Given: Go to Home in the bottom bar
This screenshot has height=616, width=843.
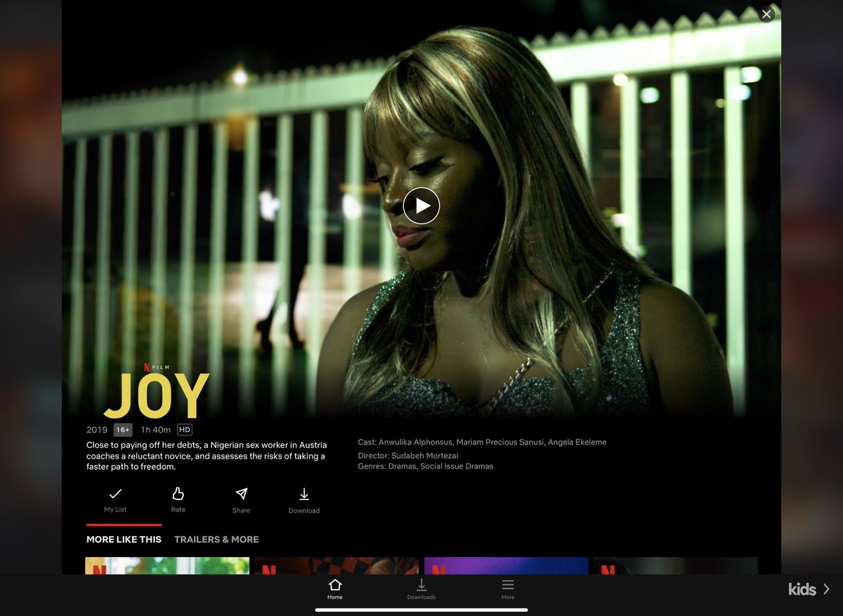Looking at the screenshot, I should [335, 589].
